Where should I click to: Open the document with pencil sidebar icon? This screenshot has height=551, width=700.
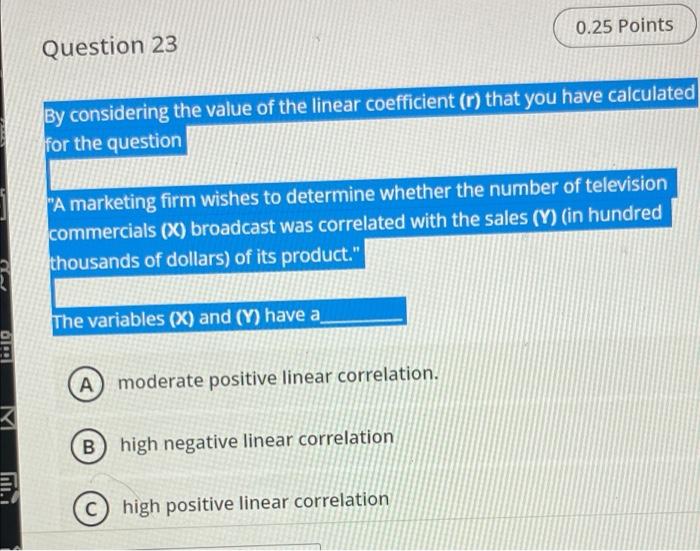coord(8,488)
